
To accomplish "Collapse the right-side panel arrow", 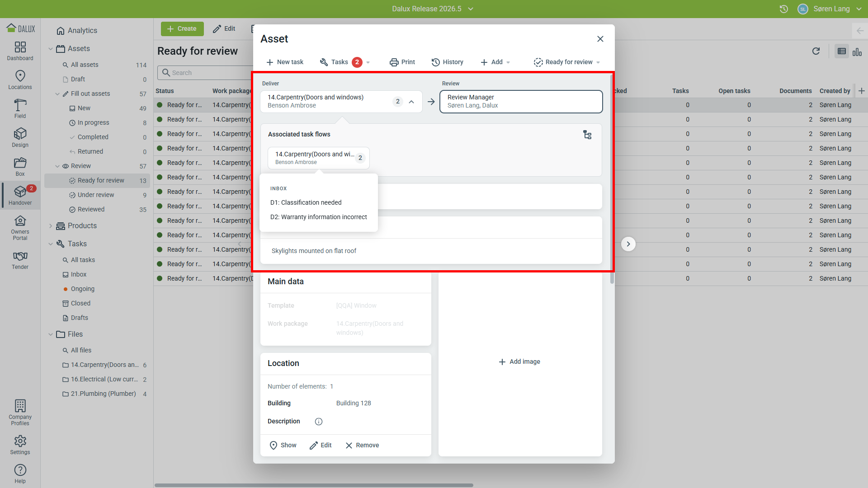I will click(860, 31).
